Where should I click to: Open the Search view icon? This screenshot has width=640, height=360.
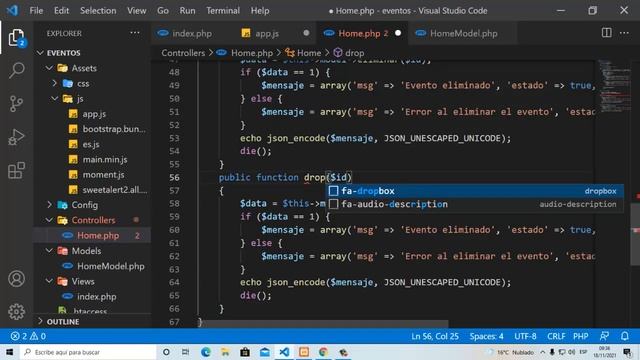(x=16, y=70)
